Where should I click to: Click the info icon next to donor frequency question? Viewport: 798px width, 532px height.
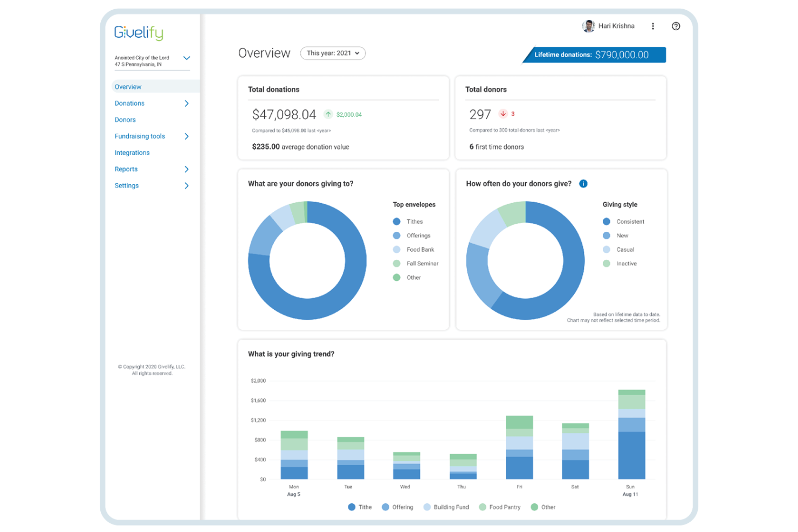[583, 183]
